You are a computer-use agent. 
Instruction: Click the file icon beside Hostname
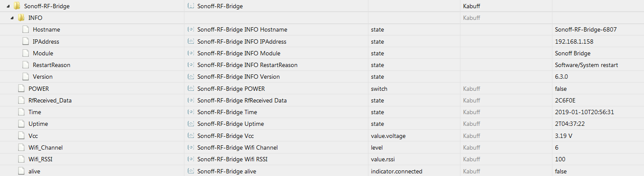click(x=25, y=30)
